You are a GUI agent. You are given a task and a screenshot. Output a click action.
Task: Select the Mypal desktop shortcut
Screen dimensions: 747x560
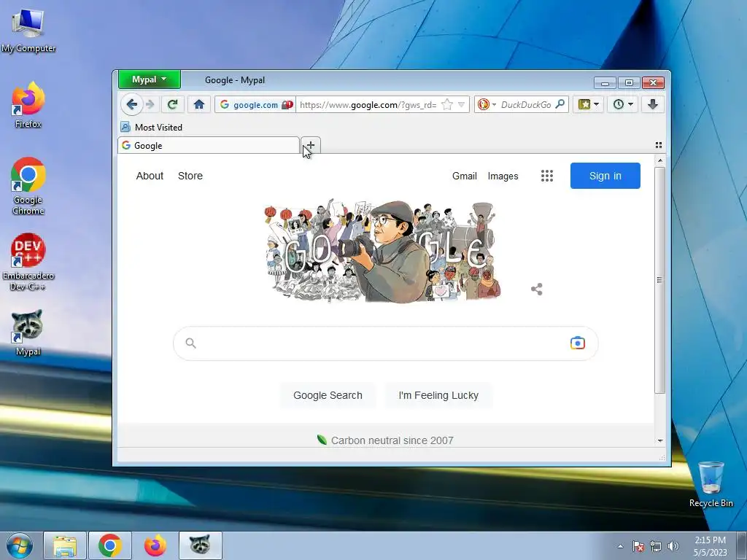point(28,332)
